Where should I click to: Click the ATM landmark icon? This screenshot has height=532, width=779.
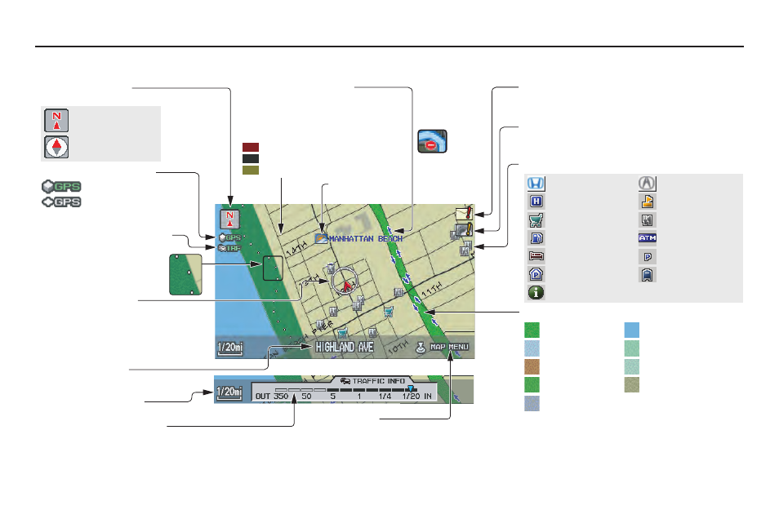click(647, 237)
